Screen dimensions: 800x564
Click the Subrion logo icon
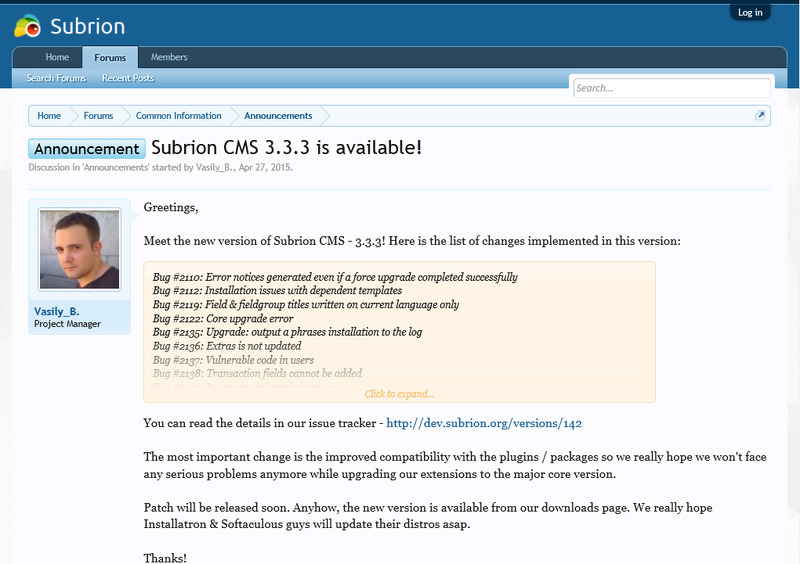pyautogui.click(x=27, y=27)
